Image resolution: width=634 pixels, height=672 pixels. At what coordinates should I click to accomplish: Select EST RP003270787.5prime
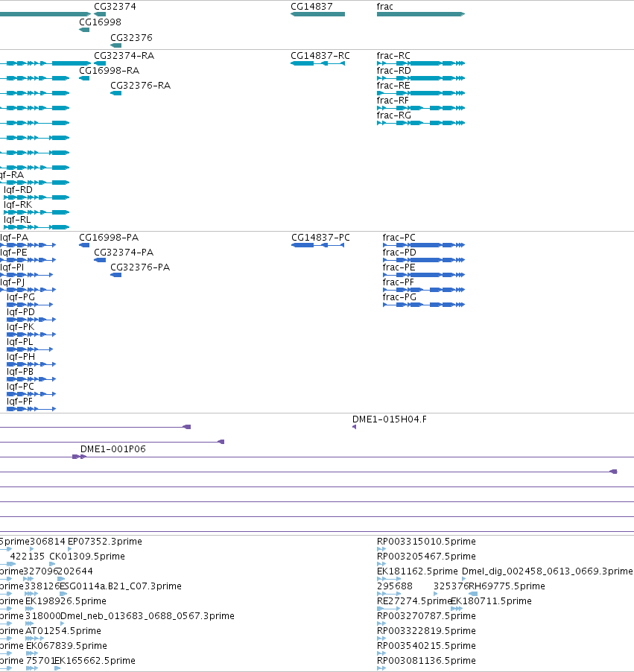426,616
